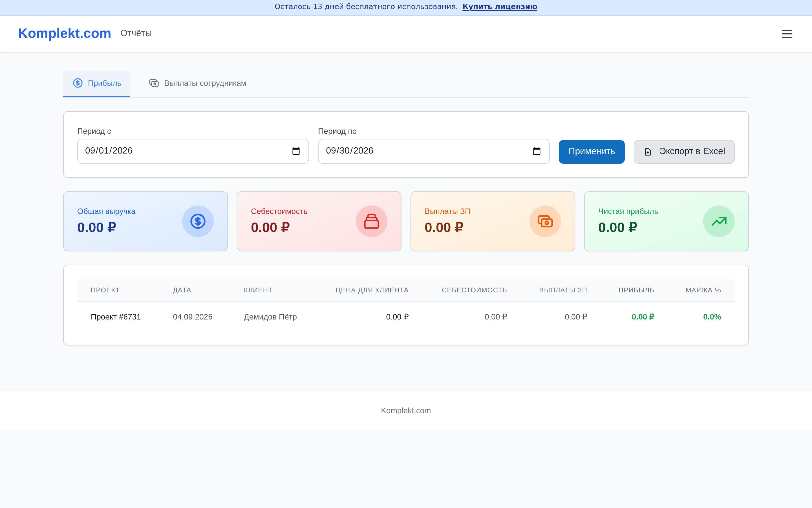Select the Проект #6731 row name
This screenshot has width=812, height=508.
116,317
